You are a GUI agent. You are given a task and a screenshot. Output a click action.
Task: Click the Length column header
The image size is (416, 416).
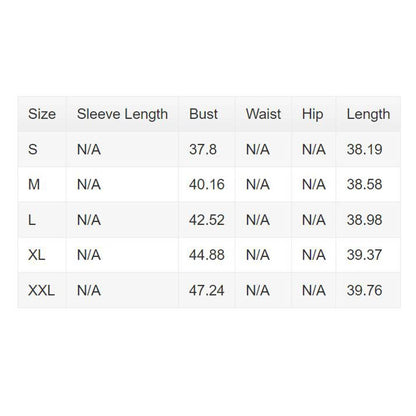[x=368, y=114]
